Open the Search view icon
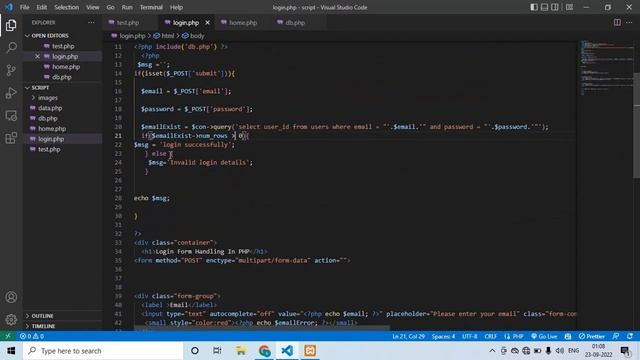 (11, 48)
